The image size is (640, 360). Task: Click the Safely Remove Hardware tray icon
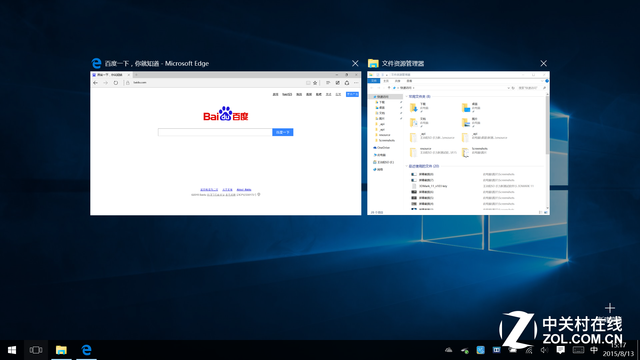click(464, 350)
